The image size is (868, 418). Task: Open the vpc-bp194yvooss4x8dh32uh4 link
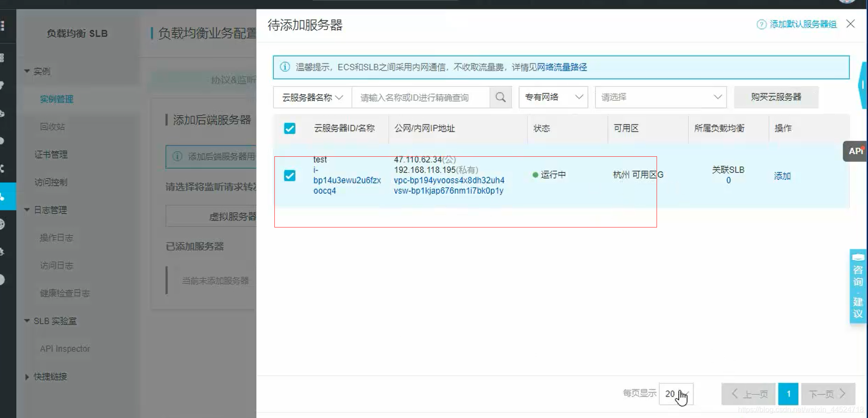point(449,180)
